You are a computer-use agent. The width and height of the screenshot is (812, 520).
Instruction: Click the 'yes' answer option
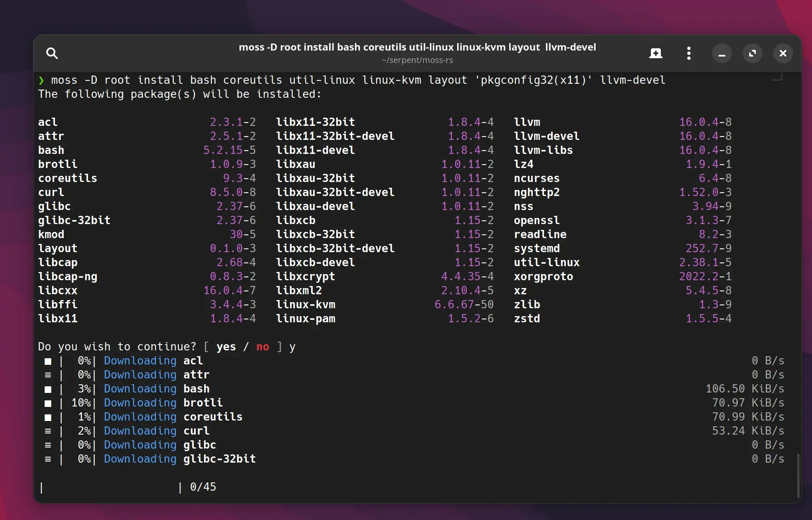(226, 347)
